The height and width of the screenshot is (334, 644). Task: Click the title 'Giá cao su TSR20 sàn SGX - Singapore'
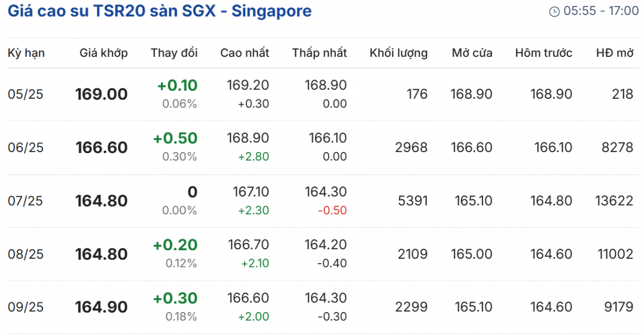point(159,11)
